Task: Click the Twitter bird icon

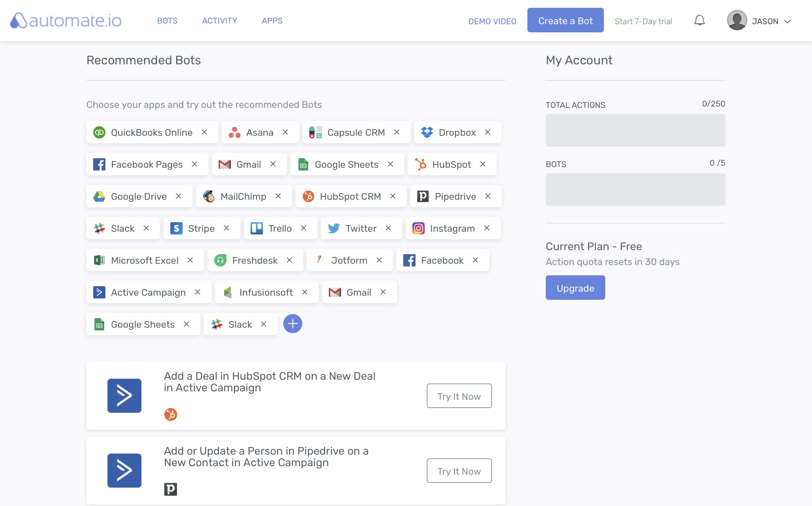Action: pos(334,228)
